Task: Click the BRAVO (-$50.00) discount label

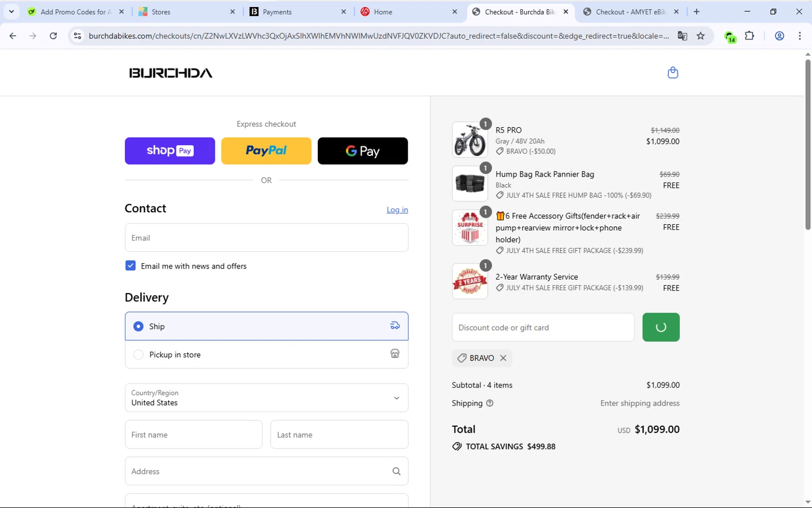Action: tap(531, 151)
